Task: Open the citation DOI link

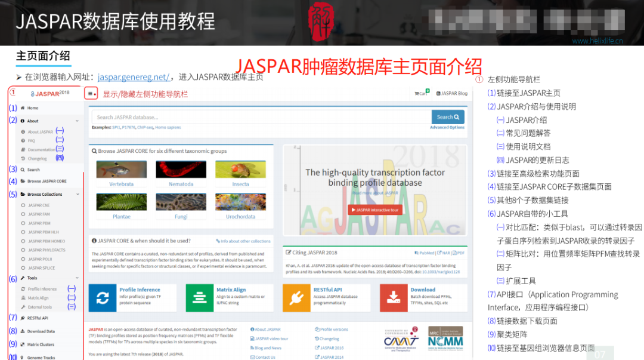Action: pos(441,272)
